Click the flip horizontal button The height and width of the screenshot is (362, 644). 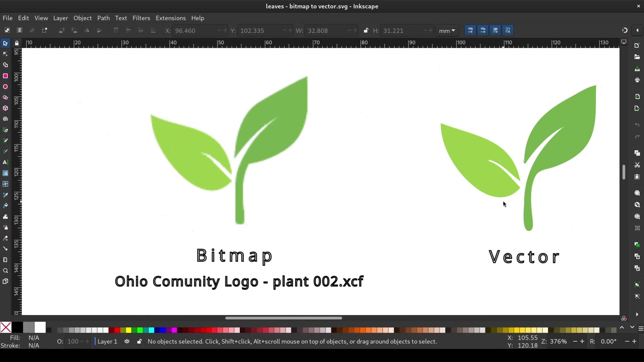tap(87, 31)
